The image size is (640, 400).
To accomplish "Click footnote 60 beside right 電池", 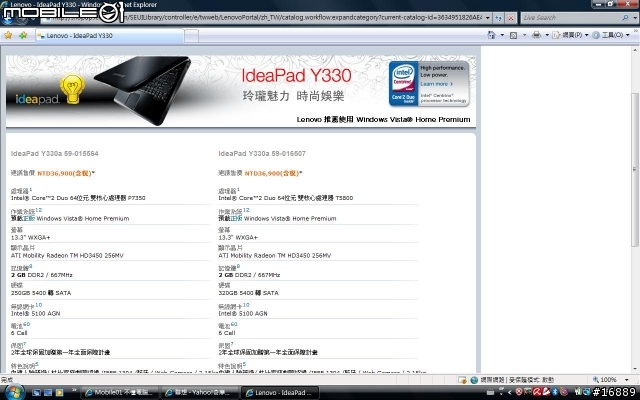I will [x=234, y=324].
